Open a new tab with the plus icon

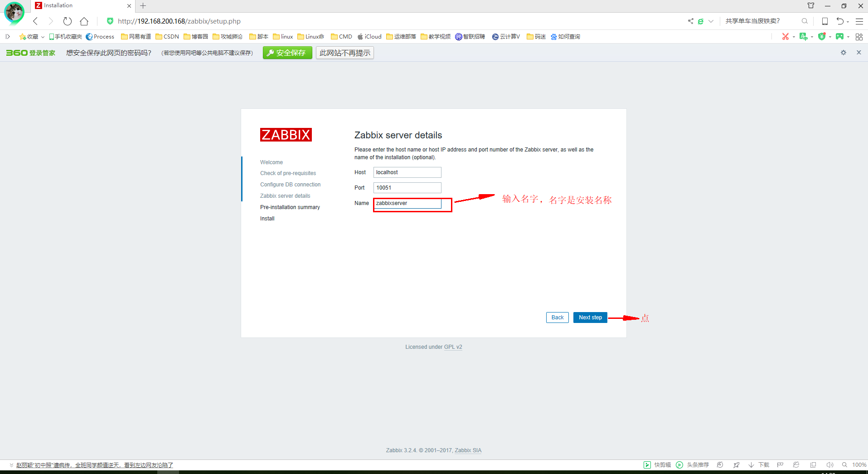[143, 6]
